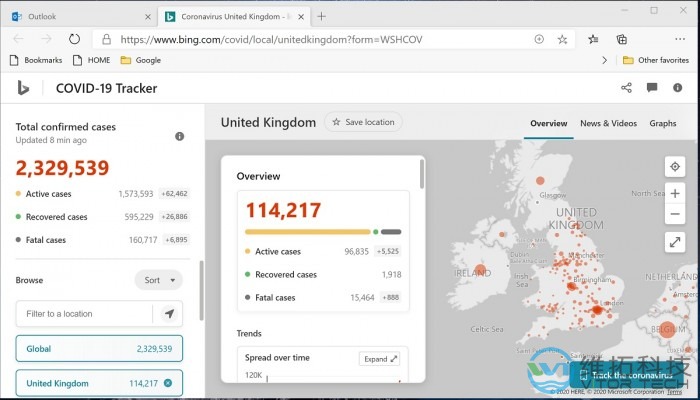The width and height of the screenshot is (700, 400).
Task: Click the United Kingdom heading text
Action: point(268,122)
